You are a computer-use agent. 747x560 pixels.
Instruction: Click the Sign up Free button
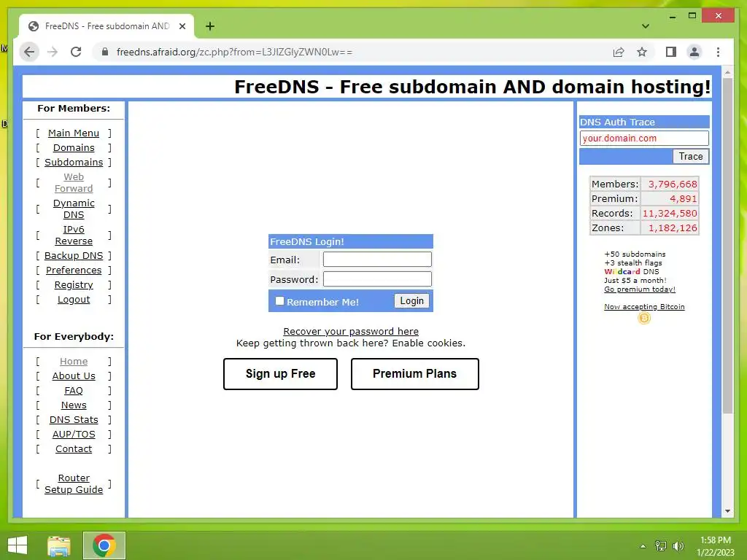pos(280,374)
